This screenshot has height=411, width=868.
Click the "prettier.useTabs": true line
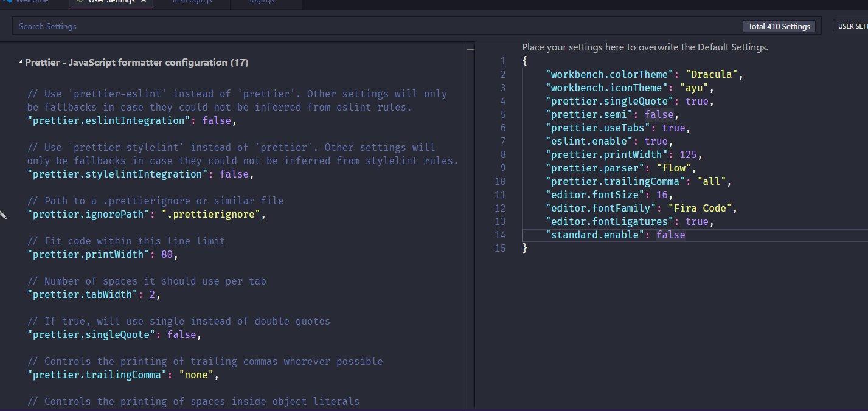(x=619, y=128)
